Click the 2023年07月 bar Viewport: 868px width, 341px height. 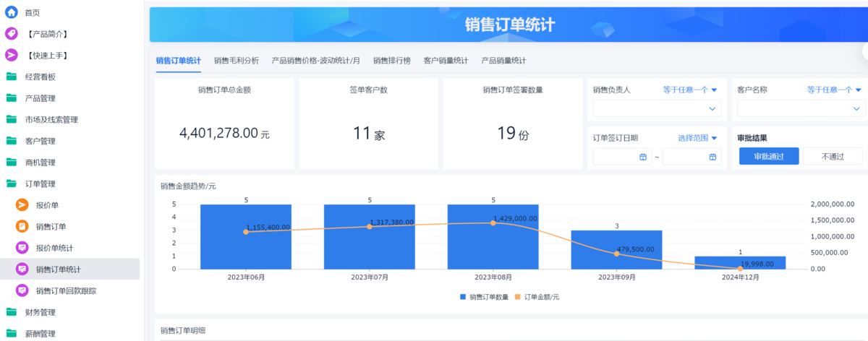[x=370, y=237]
